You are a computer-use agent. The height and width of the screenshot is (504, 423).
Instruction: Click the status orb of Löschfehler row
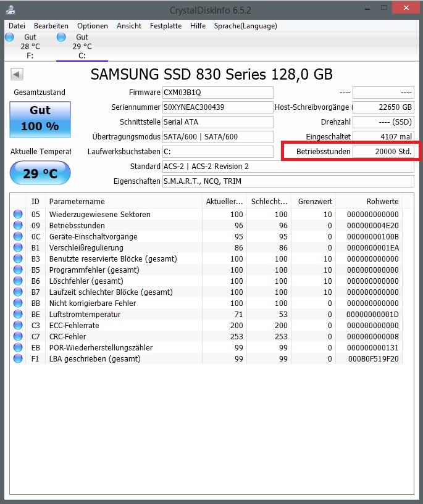(x=18, y=281)
